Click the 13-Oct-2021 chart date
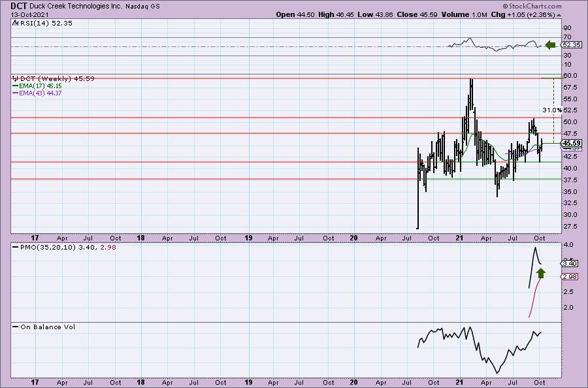The width and height of the screenshot is (588, 388). click(x=29, y=14)
